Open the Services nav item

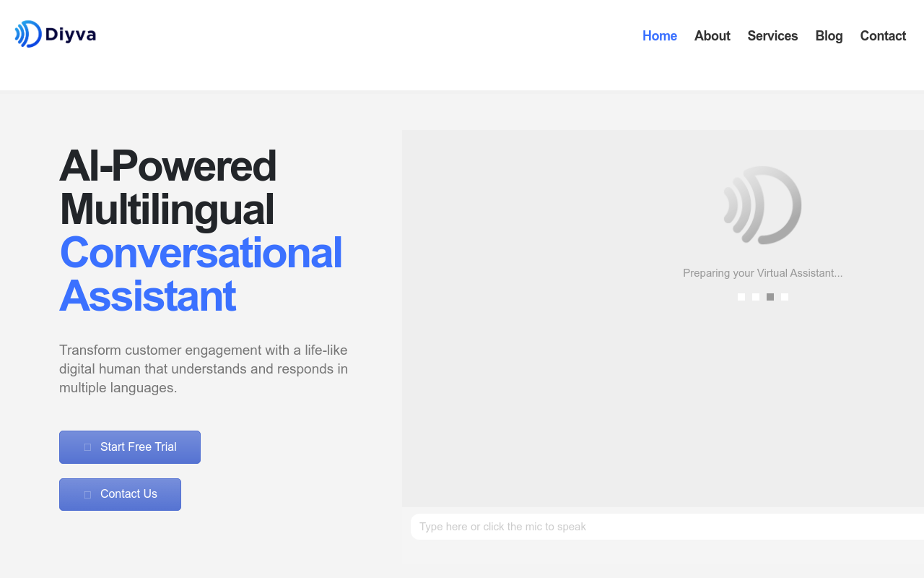coord(772,36)
